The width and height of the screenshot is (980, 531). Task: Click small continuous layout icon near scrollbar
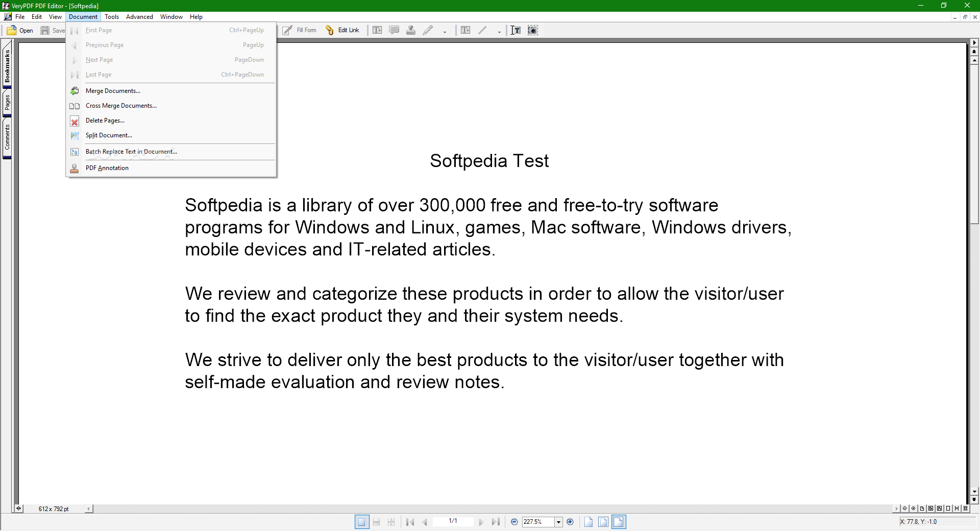(x=957, y=509)
